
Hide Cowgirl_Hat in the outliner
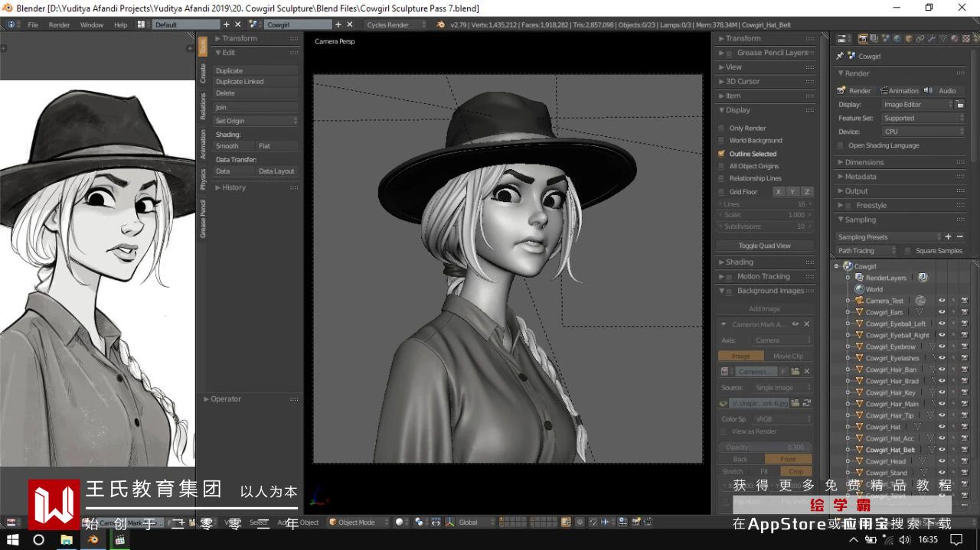(x=942, y=427)
